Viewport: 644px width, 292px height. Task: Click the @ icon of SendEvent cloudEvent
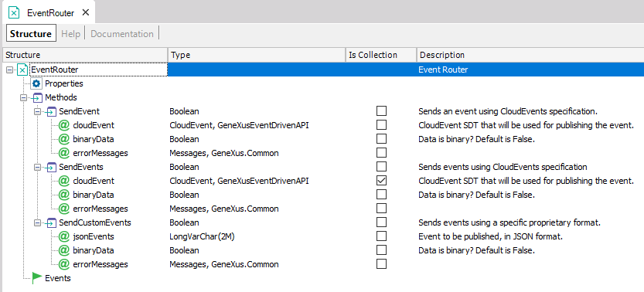(x=63, y=125)
